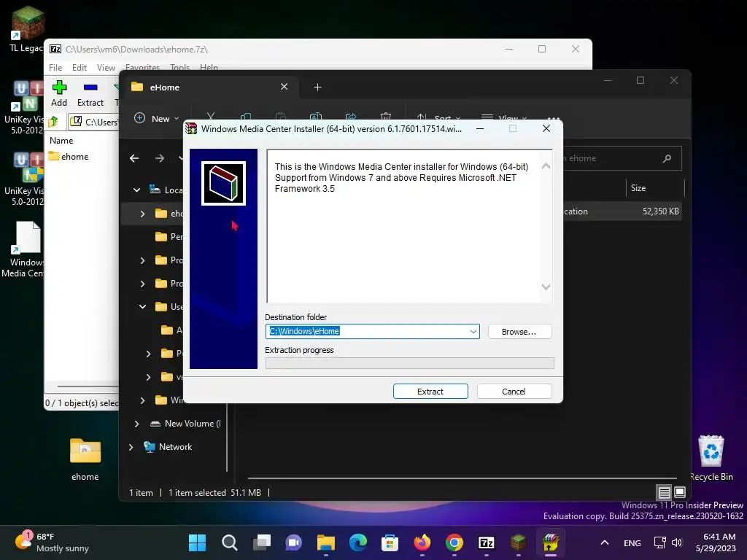Viewport: 747px width, 560px height.
Task: Click the Extract toolbar button in 7-Zip
Action: [x=90, y=94]
